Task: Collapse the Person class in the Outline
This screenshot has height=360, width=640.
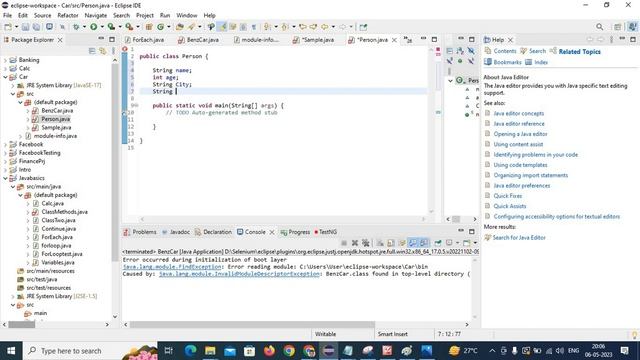Action: pyautogui.click(x=451, y=80)
